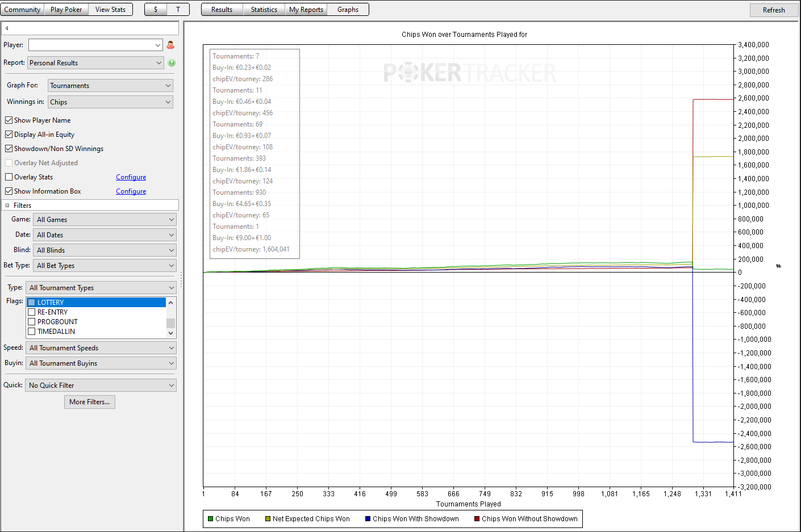Screen dimensions: 801x532
Task: Expand the Winnings in Chips dropdown
Action: point(110,102)
